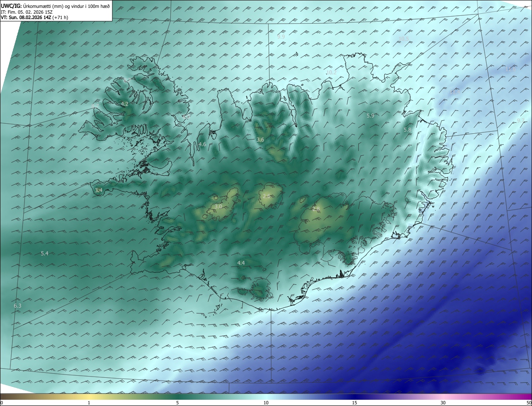Select the 11.6 value label on map
The image size is (532, 406).
point(510,70)
